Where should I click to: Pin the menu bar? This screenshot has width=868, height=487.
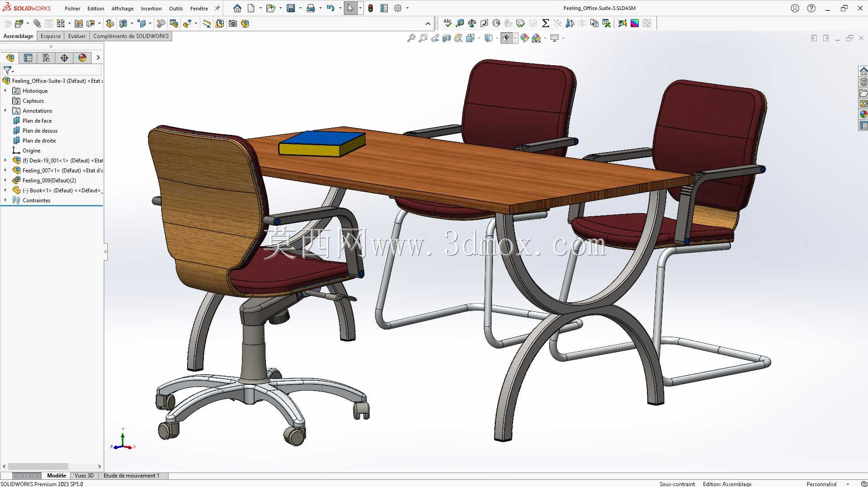coord(217,8)
